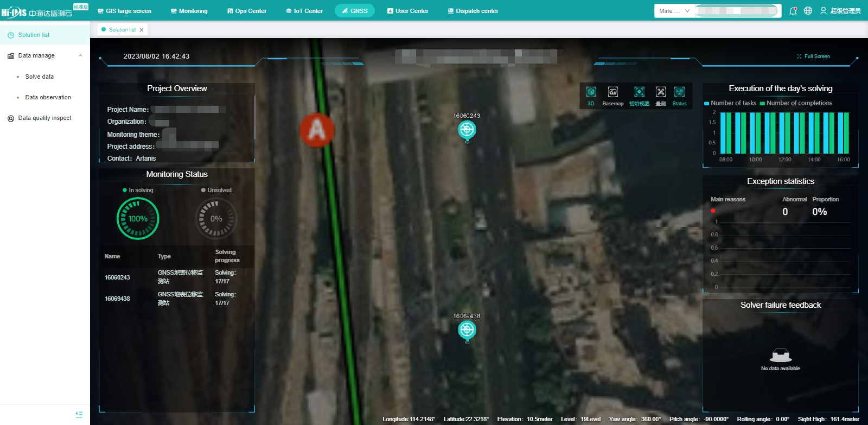This screenshot has height=425, width=868.
Task: Click the In solving 100% gauge
Action: 138,219
